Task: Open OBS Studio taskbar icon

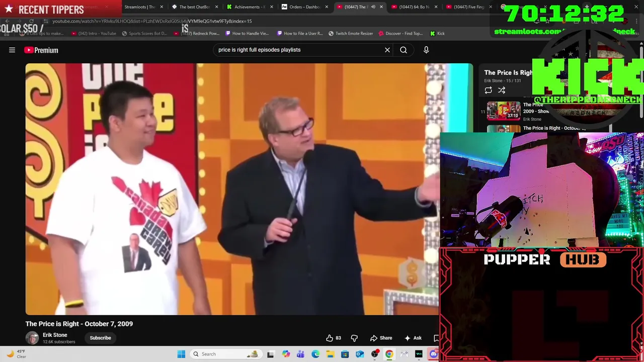Action: click(x=374, y=354)
